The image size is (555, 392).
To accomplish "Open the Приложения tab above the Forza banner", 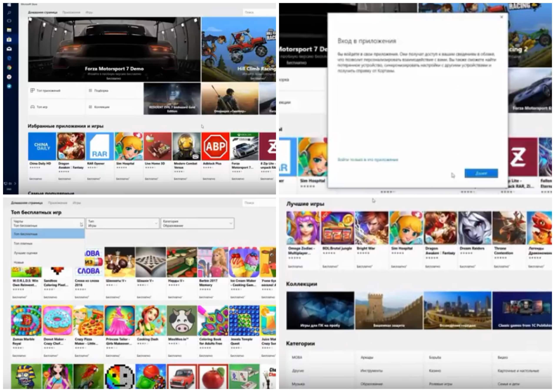I will coord(71,12).
